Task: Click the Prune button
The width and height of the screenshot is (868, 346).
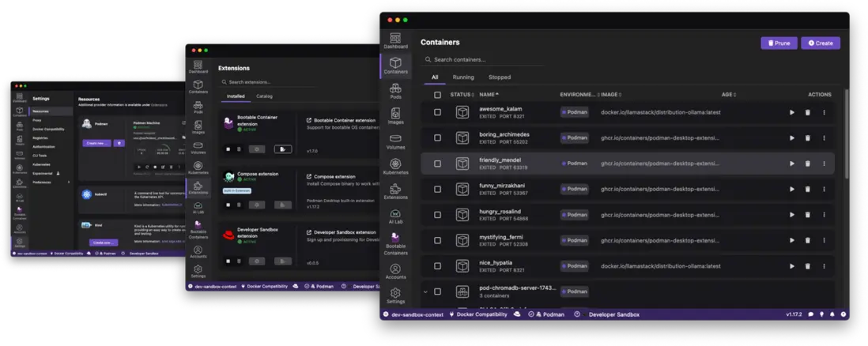Action: tap(779, 43)
